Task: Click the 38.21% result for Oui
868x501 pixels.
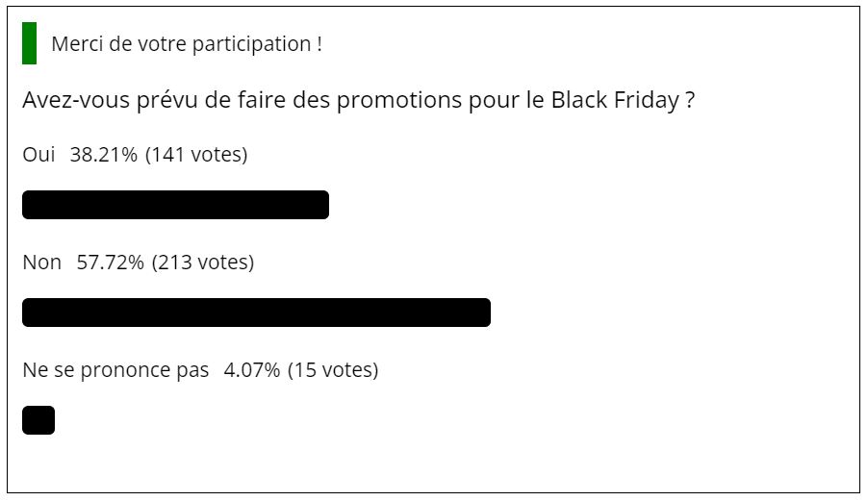Action: tap(104, 154)
